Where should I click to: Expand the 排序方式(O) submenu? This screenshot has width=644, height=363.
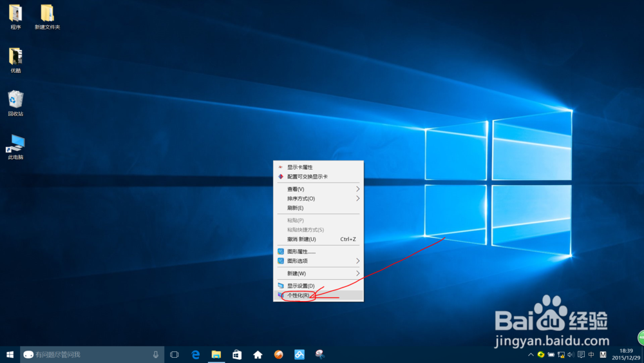(318, 199)
